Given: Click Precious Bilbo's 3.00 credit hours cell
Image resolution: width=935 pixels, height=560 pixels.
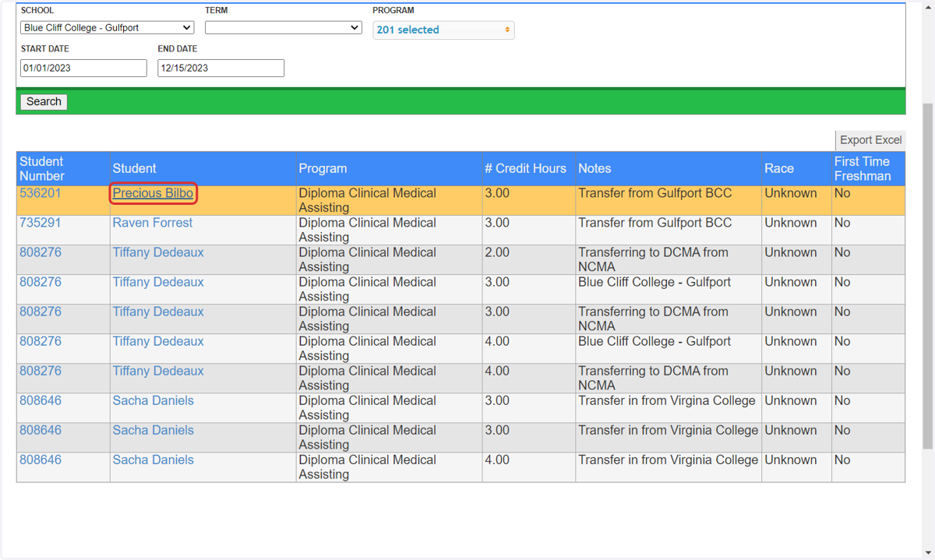Looking at the screenshot, I should point(528,200).
